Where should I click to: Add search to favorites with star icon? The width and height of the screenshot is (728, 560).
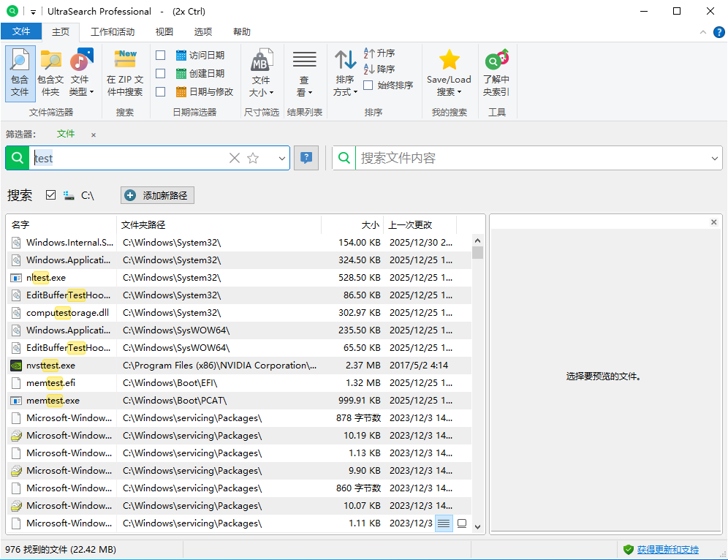[x=253, y=159]
